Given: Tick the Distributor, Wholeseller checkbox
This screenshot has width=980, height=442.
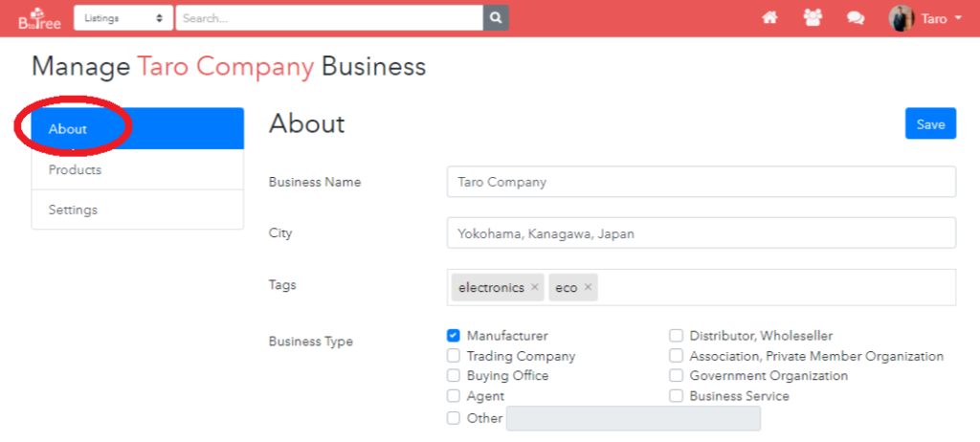Looking at the screenshot, I should (676, 336).
